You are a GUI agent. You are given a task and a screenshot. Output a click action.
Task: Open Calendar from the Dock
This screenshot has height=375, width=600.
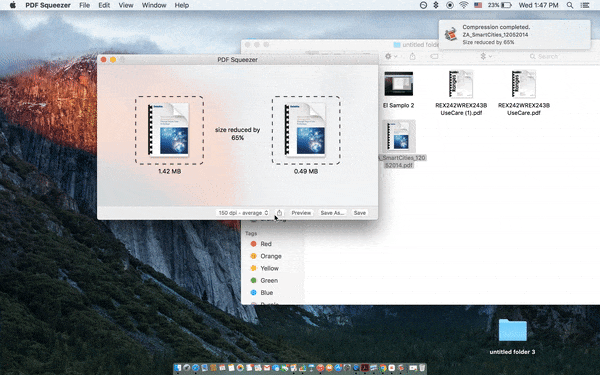pos(222,368)
